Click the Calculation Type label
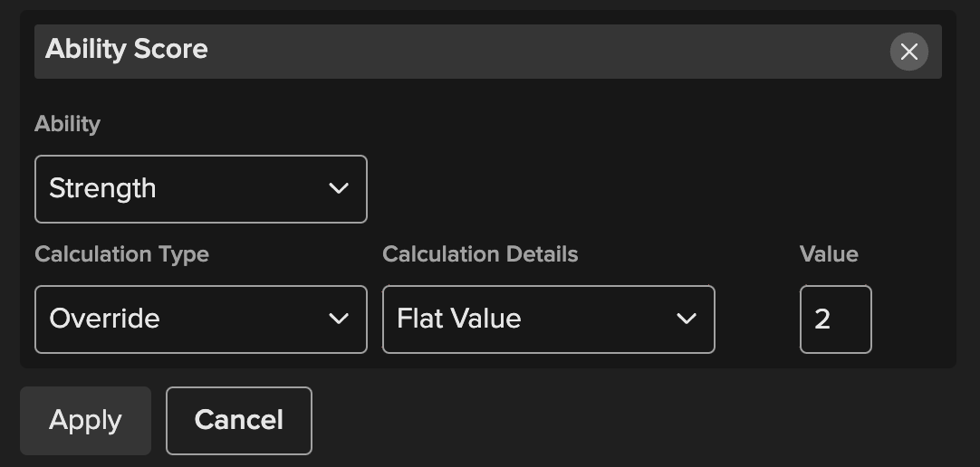980x467 pixels. pos(121,254)
